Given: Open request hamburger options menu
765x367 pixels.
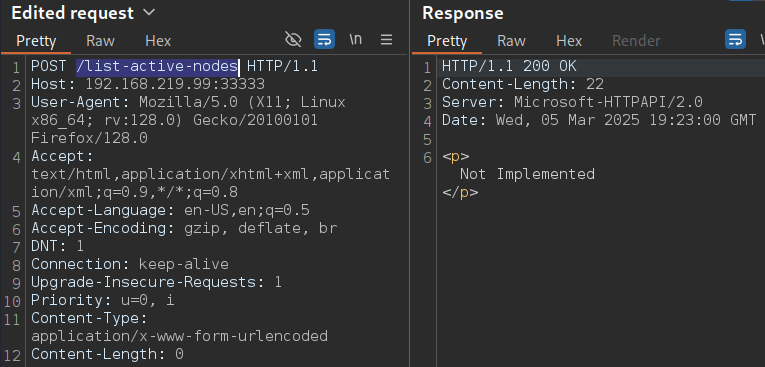Looking at the screenshot, I should click(386, 40).
